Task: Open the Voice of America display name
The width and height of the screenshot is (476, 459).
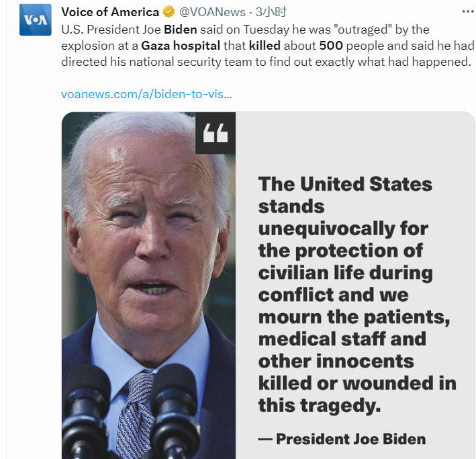Action: pyautogui.click(x=110, y=12)
